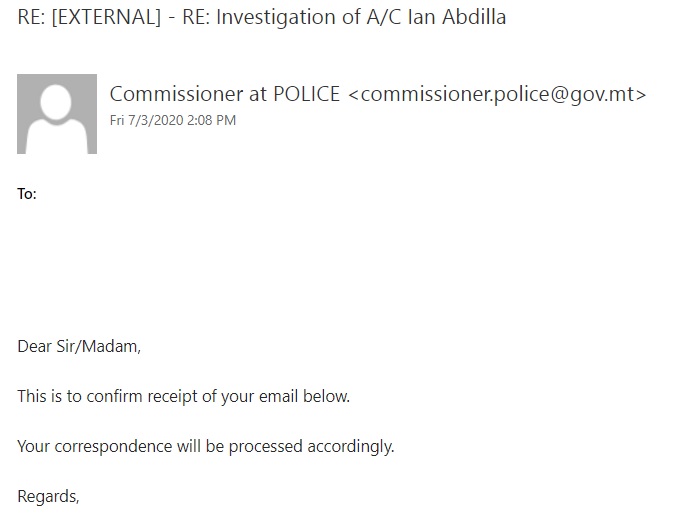Click the [EXTERNAL] tag in the subject

(x=106, y=18)
